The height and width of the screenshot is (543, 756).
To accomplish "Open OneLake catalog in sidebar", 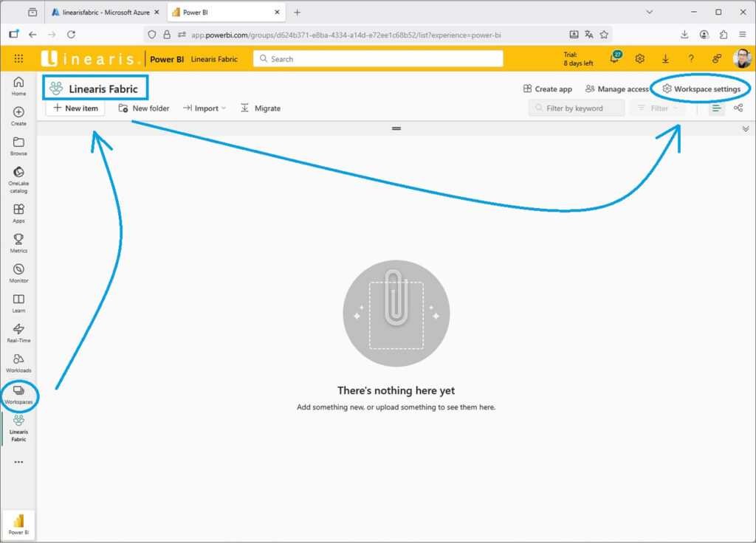I will [18, 180].
